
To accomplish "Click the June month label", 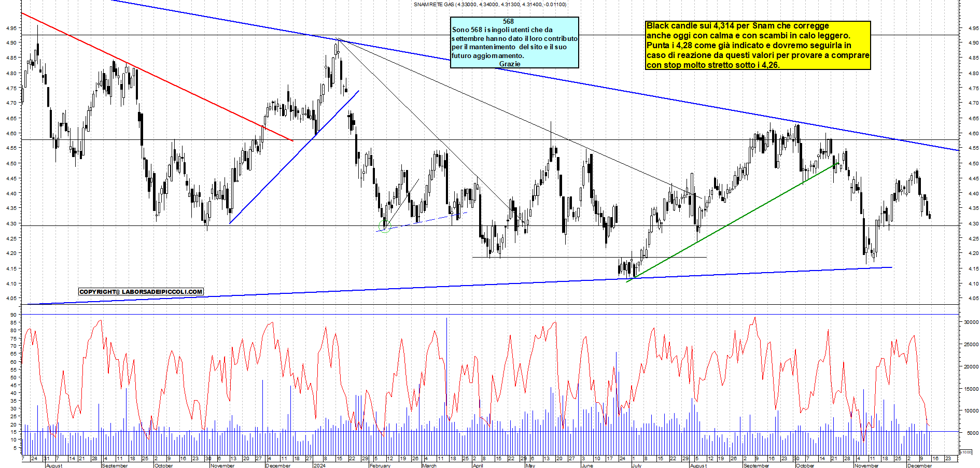I will 587,465.
